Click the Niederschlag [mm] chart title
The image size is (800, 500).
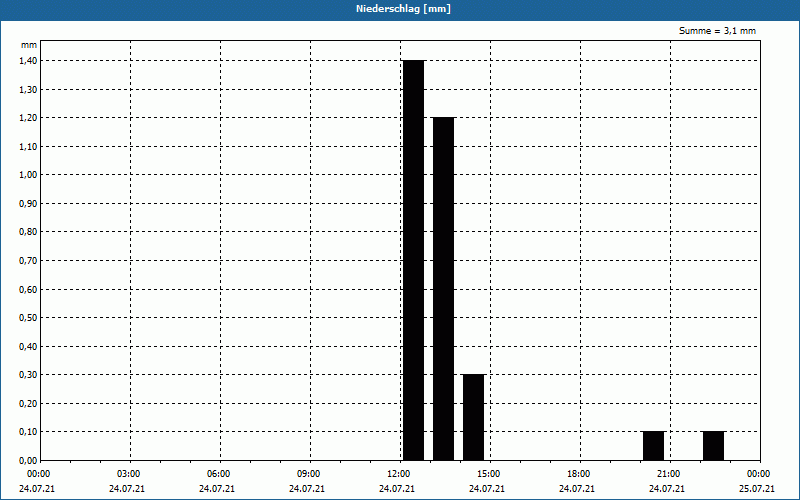[403, 9]
